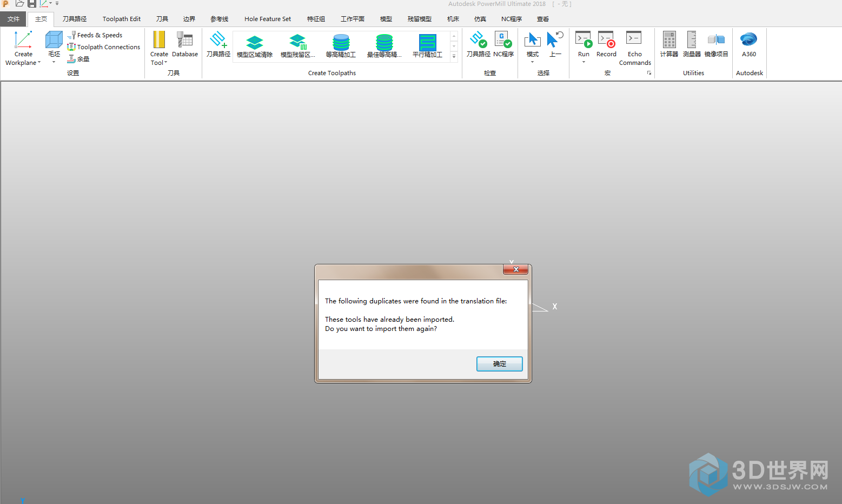The height and width of the screenshot is (504, 842).
Task: Click the workplane icon in the quick access toolbar
Action: (x=44, y=4)
